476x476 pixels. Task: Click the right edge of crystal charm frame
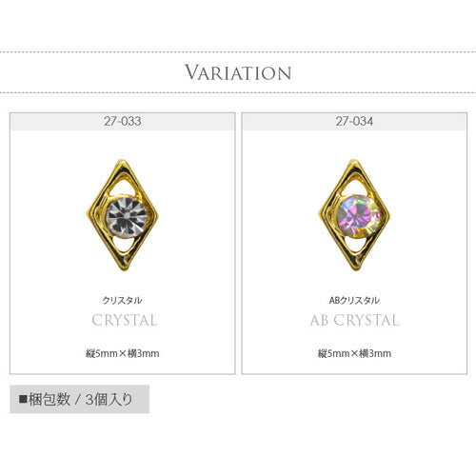point(155,216)
